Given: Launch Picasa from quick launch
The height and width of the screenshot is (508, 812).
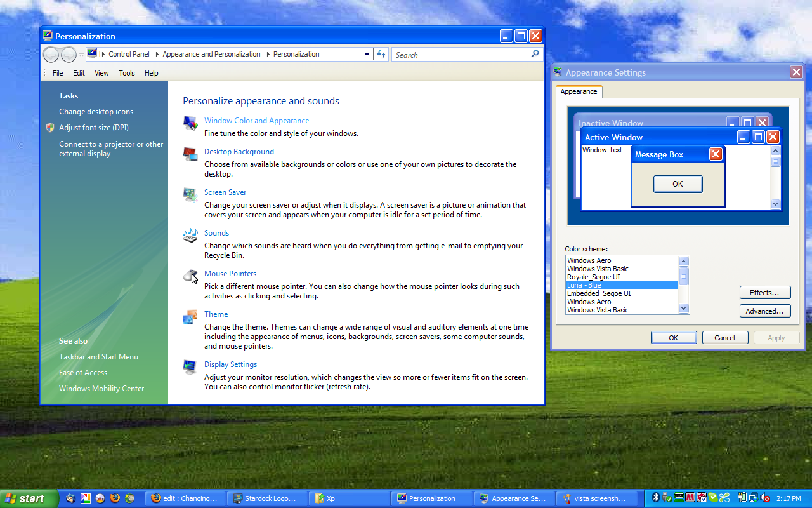Looking at the screenshot, I should (x=85, y=498).
